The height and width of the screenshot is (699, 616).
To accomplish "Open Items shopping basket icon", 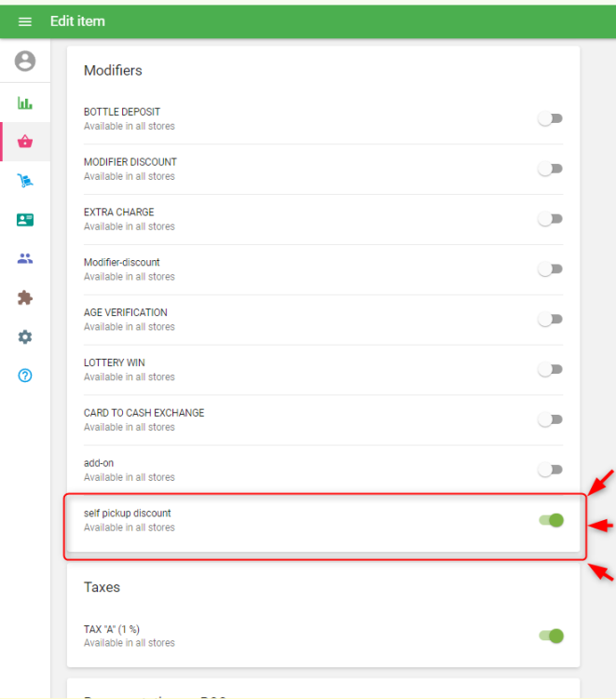I will 25,142.
